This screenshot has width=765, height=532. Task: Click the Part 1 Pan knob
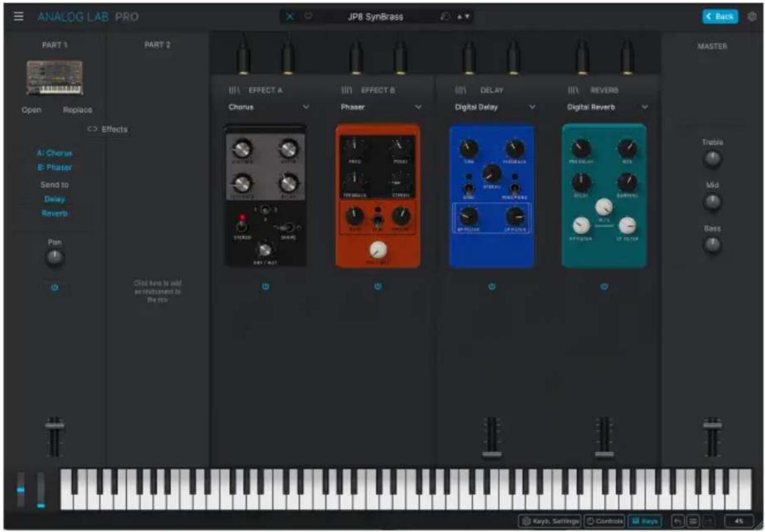pos(55,258)
